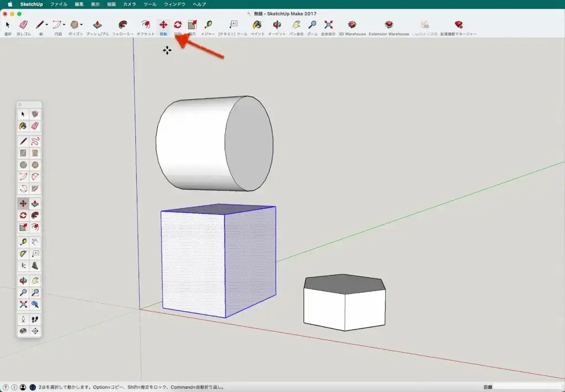565x392 pixels.
Task: Select Tape Measure in the floating palette
Action: [23, 242]
